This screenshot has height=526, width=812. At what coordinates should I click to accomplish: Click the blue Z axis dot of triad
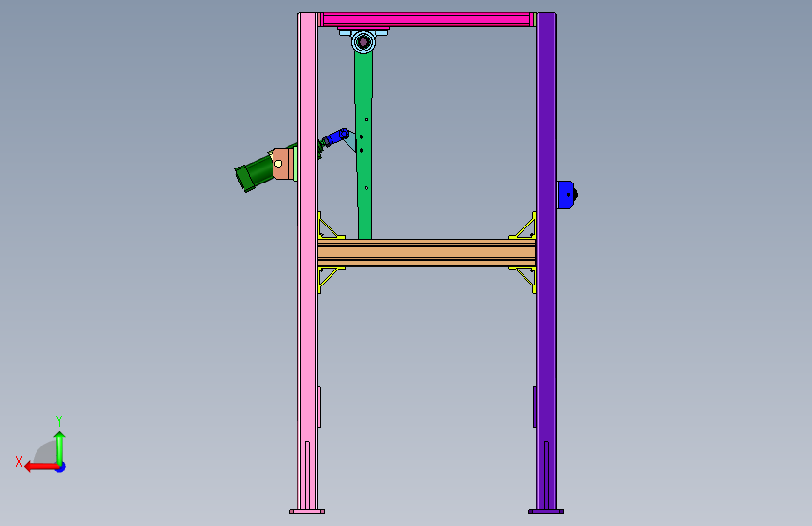pyautogui.click(x=61, y=467)
